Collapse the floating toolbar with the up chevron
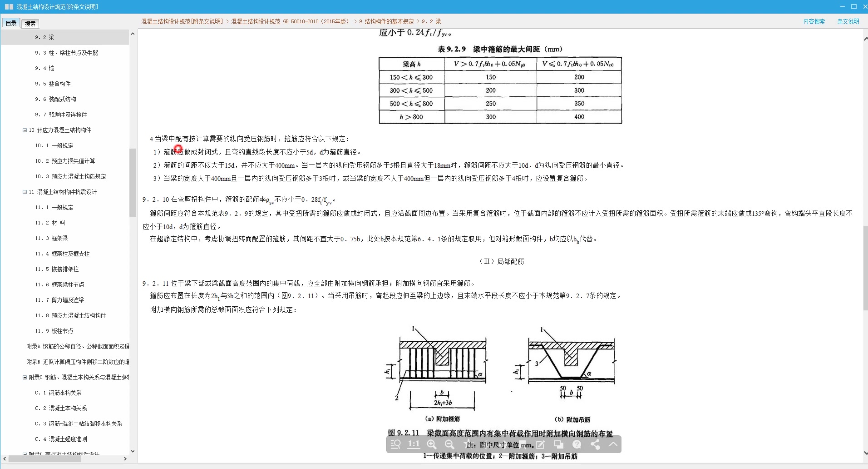This screenshot has width=868, height=469. click(x=613, y=444)
